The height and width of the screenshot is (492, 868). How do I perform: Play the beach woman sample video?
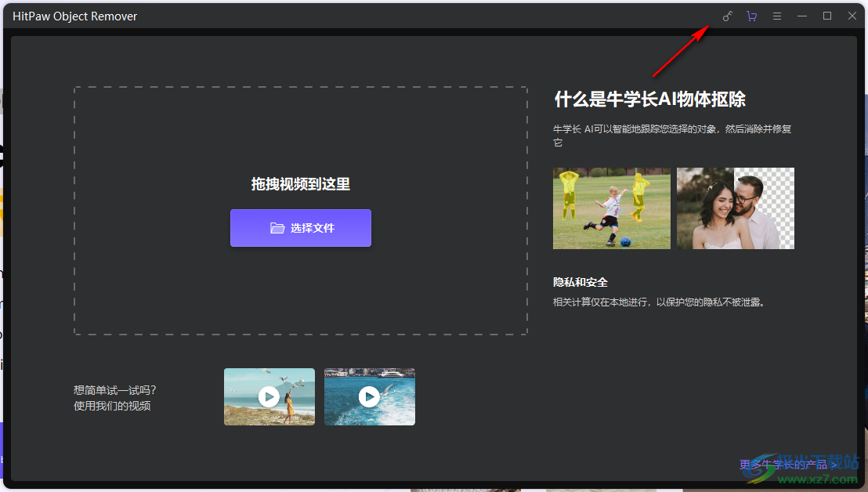coord(269,396)
